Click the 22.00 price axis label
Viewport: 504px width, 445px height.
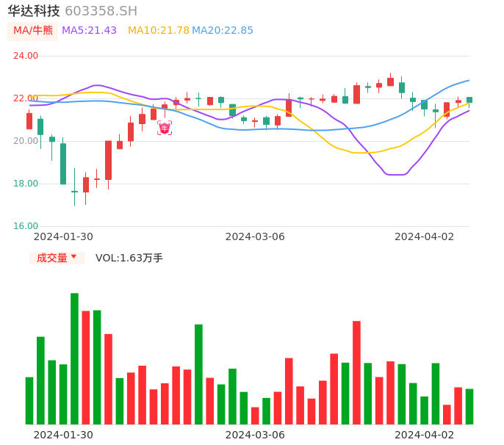(26, 98)
